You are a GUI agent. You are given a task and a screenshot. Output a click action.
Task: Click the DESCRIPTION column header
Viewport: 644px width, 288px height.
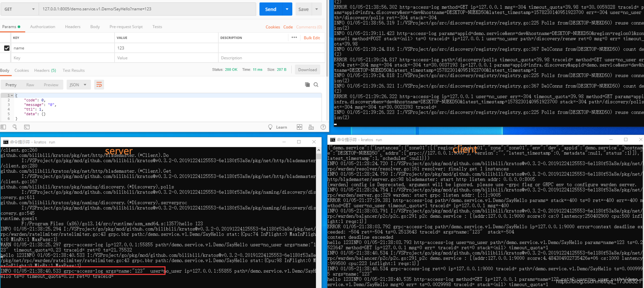pos(231,38)
